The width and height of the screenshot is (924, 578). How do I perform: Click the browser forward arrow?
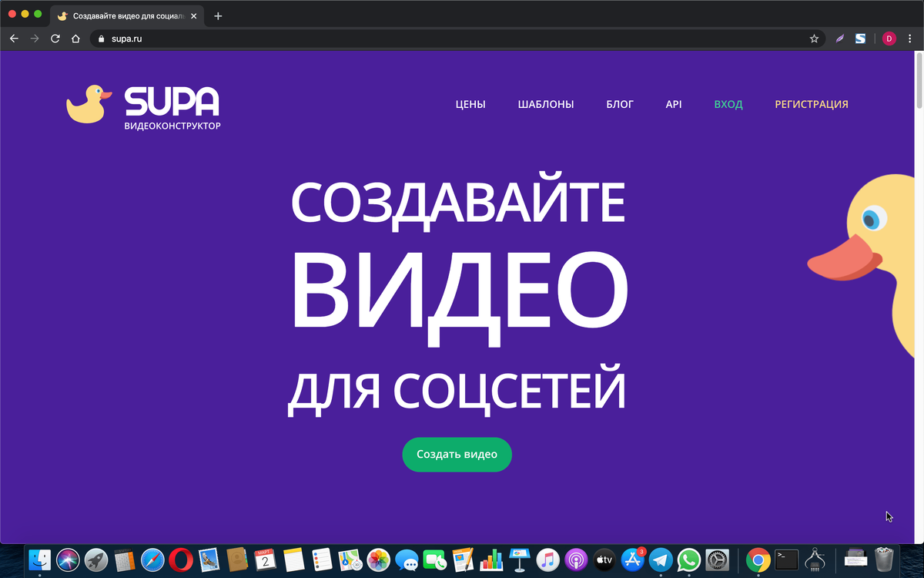pyautogui.click(x=34, y=39)
